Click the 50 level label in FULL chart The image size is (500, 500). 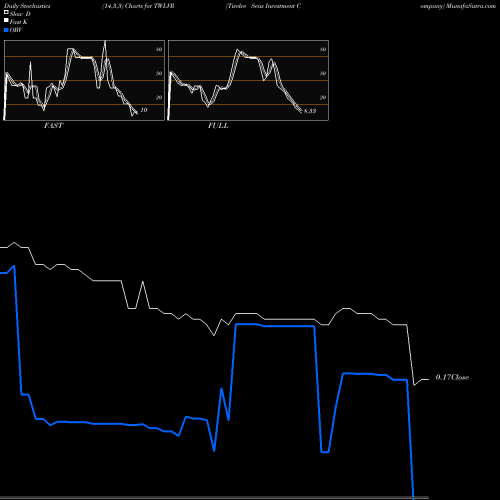tap(323, 73)
